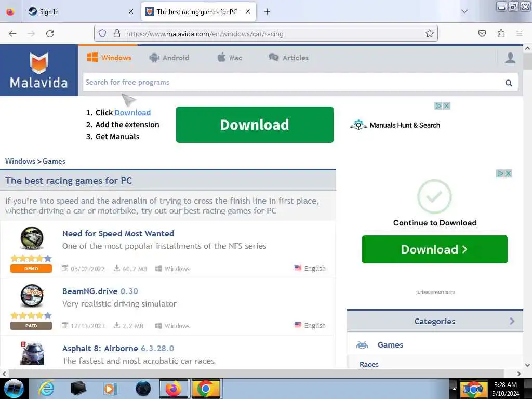Close the racing games tab
Viewport: 532px width, 399px height.
click(248, 11)
